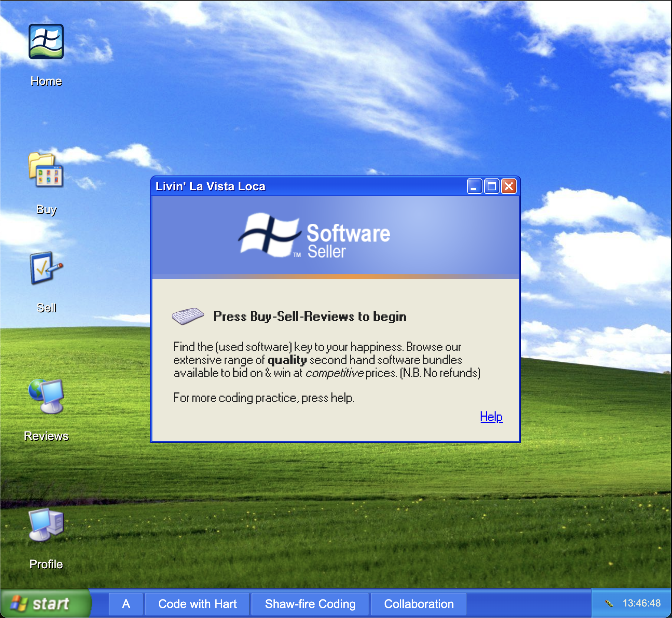The height and width of the screenshot is (618, 672).
Task: Click the Software Seller flag logo
Action: point(269,236)
